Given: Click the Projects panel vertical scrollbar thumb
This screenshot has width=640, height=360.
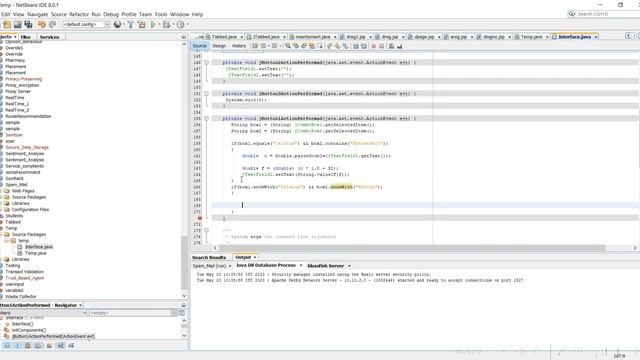Looking at the screenshot, I should click(184, 262).
